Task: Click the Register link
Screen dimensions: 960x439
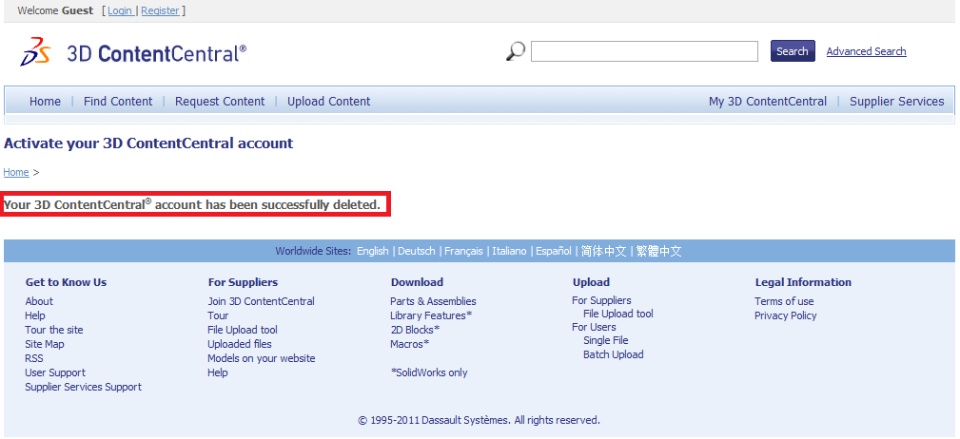Action: [x=160, y=10]
